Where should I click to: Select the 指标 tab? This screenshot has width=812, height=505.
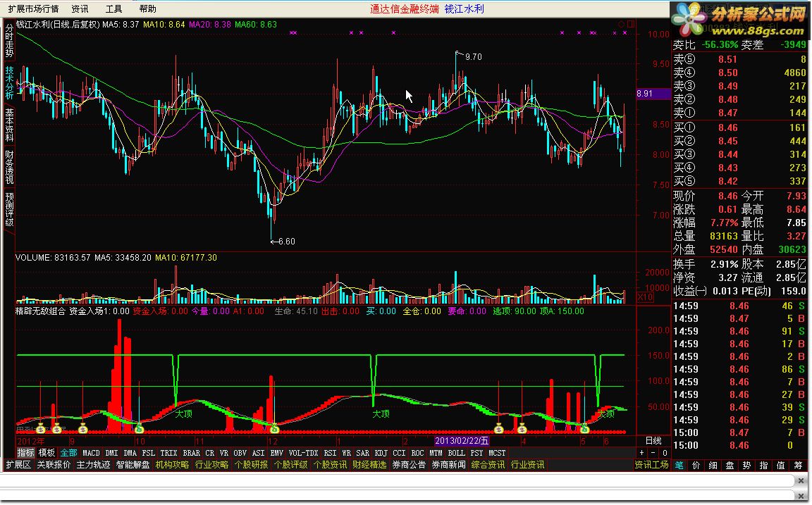[26, 453]
